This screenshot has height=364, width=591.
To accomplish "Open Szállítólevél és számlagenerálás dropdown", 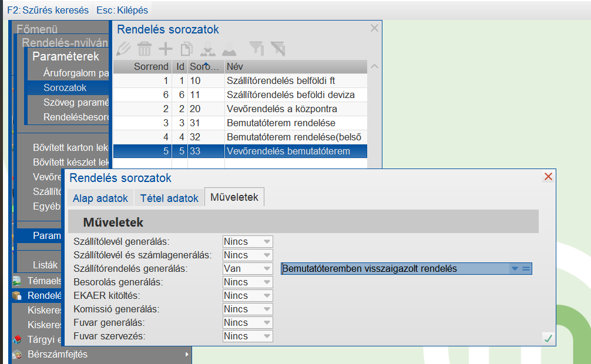I will [x=267, y=255].
